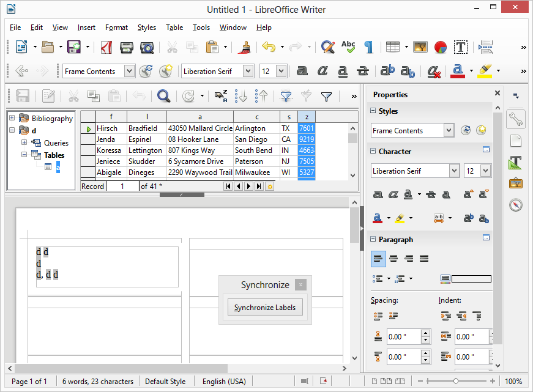
Task: Click the Undo arrow icon
Action: [269, 47]
